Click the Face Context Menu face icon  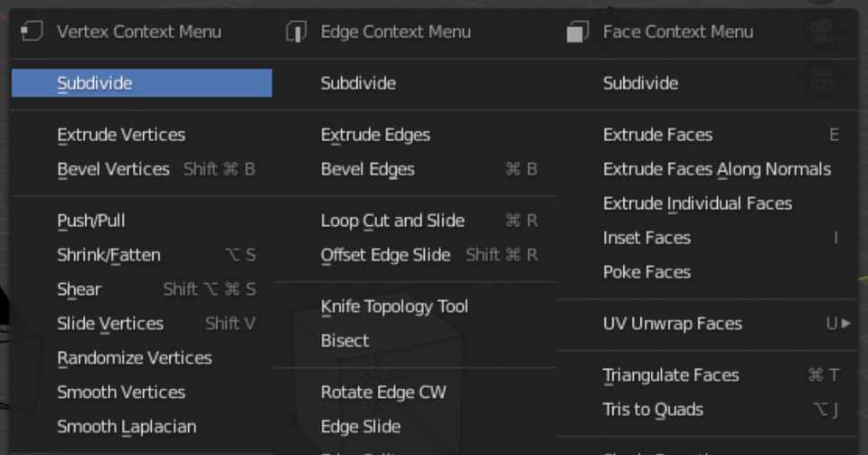(x=577, y=33)
